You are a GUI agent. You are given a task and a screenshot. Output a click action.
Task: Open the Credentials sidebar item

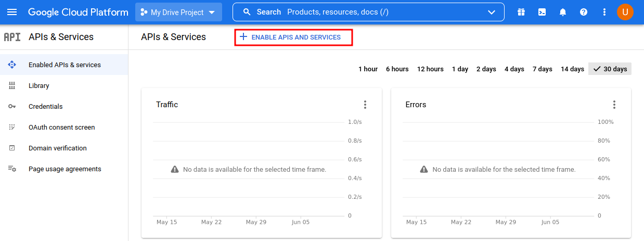(64, 106)
